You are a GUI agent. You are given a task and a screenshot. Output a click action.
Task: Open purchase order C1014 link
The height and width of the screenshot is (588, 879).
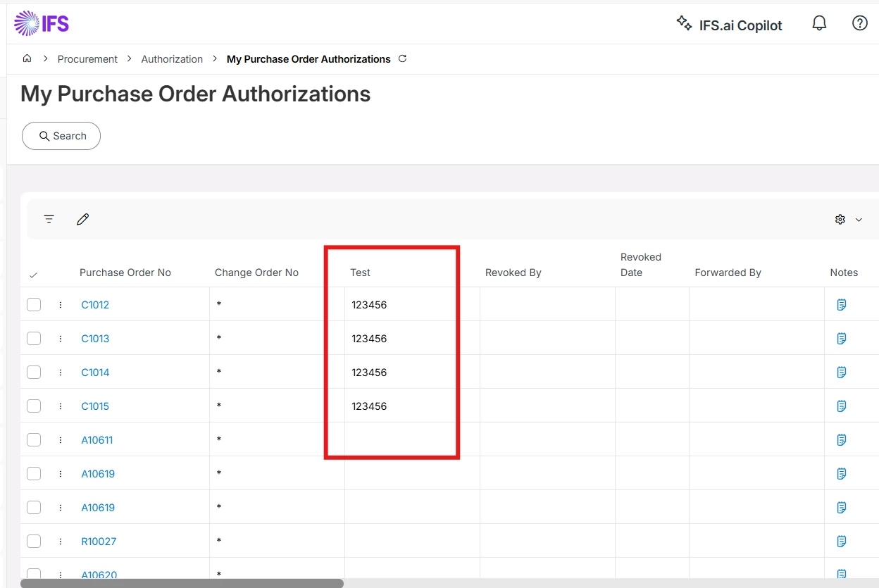(95, 373)
